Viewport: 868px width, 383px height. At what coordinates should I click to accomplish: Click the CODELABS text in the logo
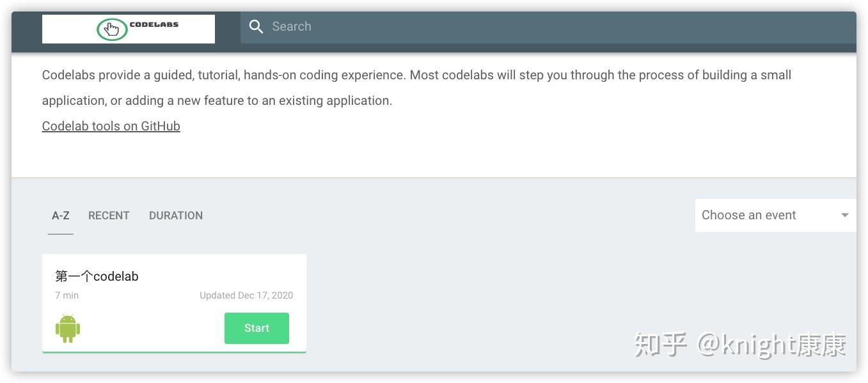[154, 25]
